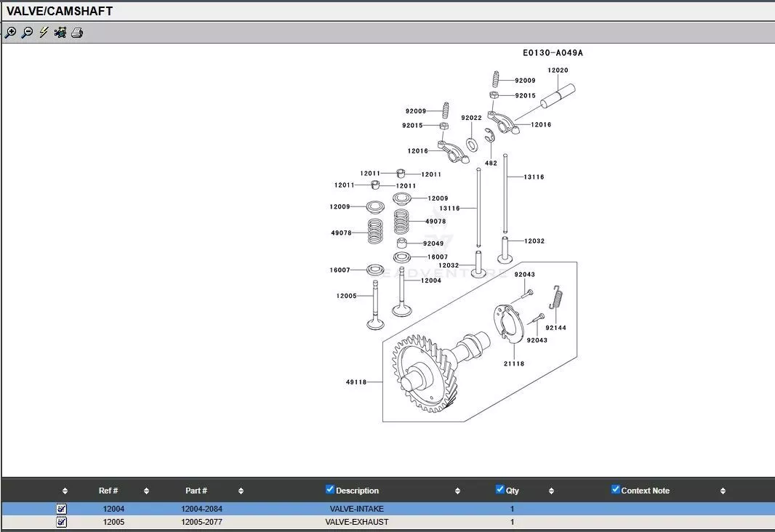Select the VALVE-EXHAUST row description

356,522
